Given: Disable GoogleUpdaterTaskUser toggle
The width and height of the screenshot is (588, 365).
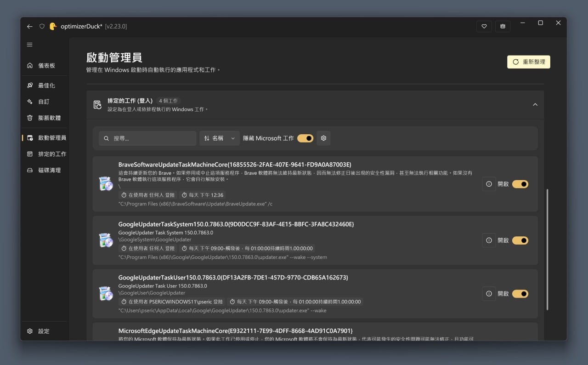Looking at the screenshot, I should pos(520,294).
